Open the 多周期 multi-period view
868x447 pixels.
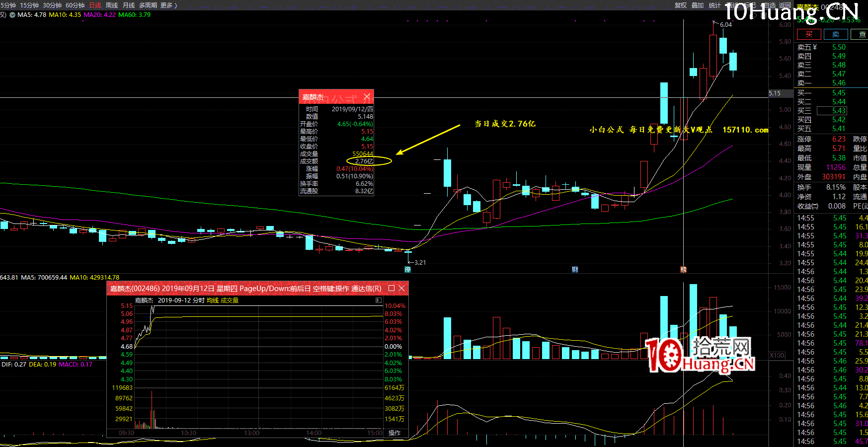tap(148, 5)
